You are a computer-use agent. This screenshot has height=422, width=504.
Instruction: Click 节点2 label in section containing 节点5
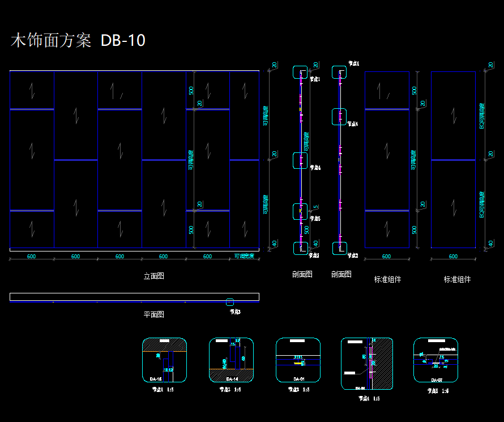pos(314,255)
